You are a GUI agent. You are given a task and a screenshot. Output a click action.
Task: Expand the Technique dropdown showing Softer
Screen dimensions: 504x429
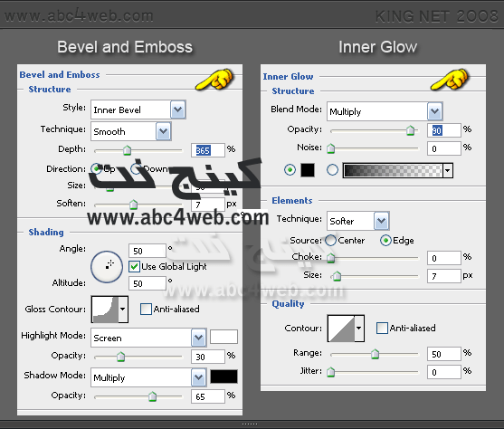358,221
